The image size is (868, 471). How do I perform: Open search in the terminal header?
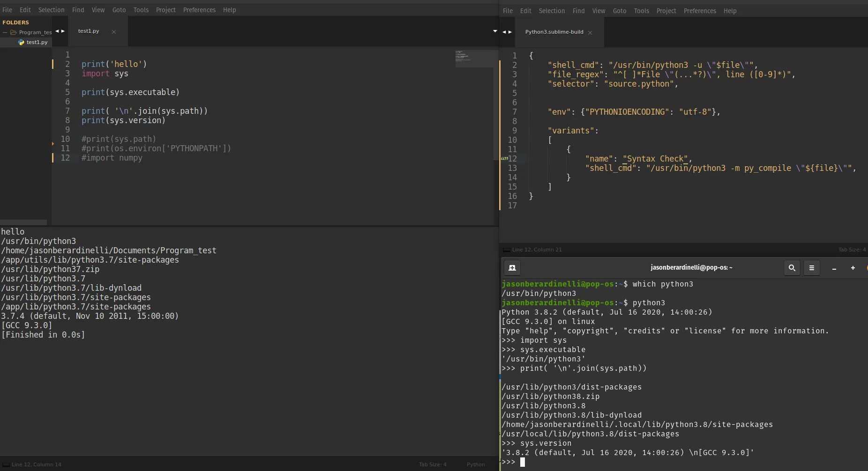pyautogui.click(x=792, y=268)
